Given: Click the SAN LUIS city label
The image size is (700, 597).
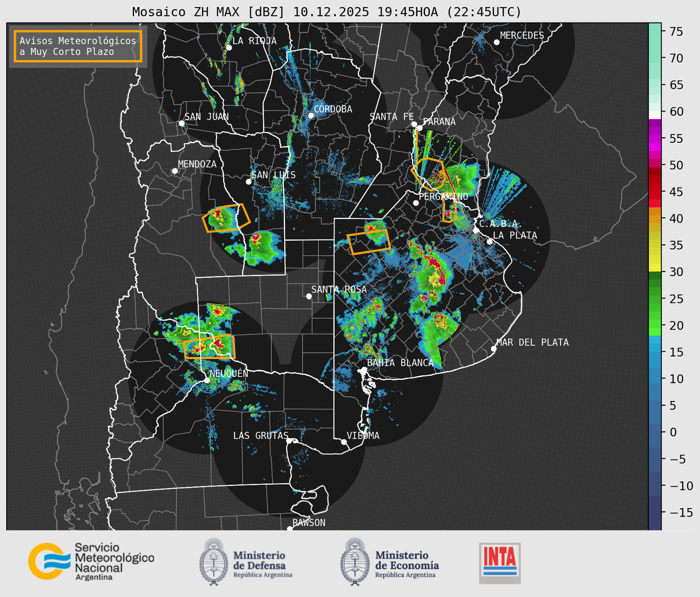Looking at the screenshot, I should (274, 175).
